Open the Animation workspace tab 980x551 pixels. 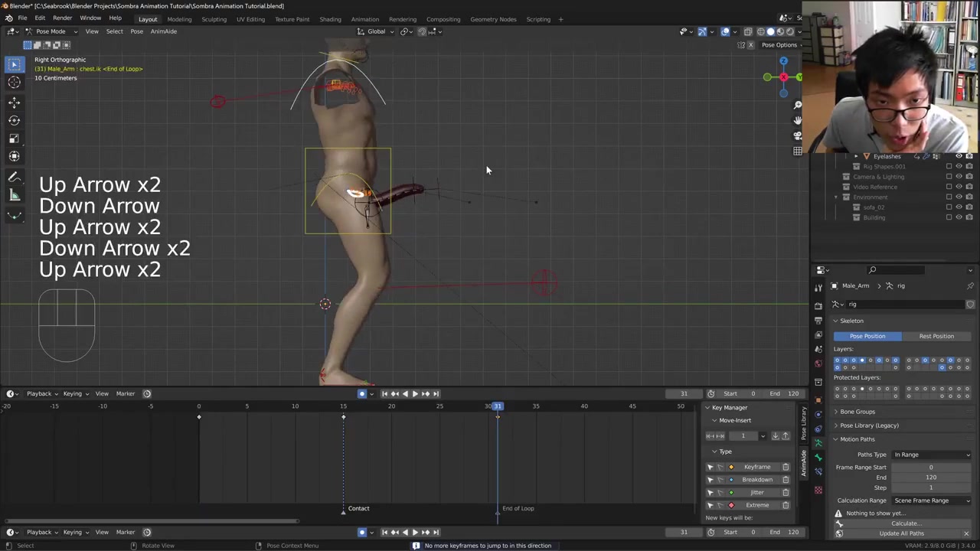coord(364,19)
